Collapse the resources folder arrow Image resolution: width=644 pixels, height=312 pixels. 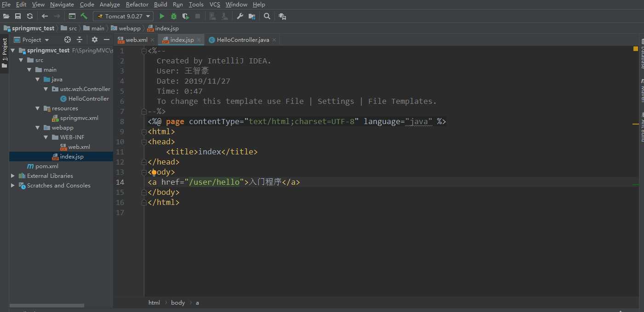[x=38, y=108]
